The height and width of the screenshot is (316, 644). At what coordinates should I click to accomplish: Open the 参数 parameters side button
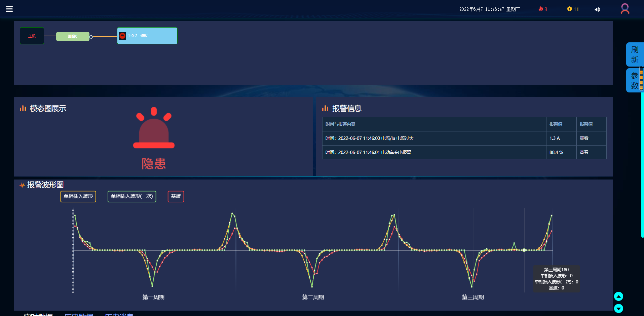[634, 80]
